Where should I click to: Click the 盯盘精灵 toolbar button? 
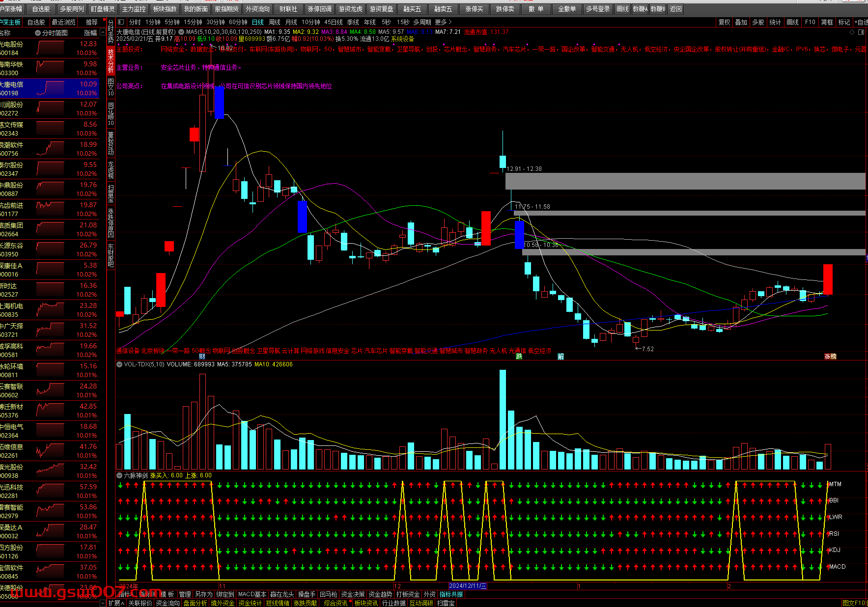(x=102, y=9)
